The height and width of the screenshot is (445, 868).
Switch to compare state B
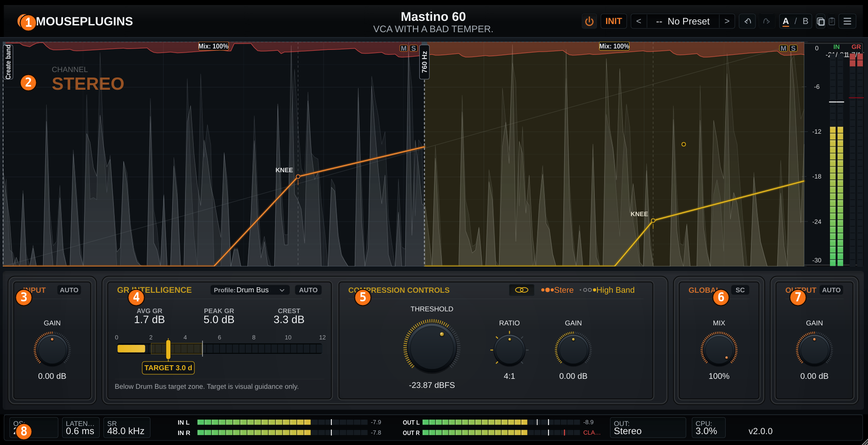tap(805, 21)
